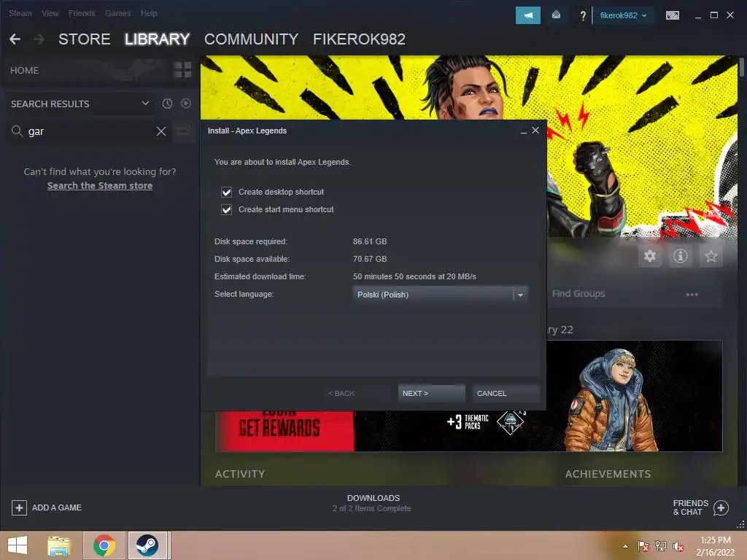The image size is (747, 560).
Task: Open Windows Start button
Action: click(x=18, y=545)
